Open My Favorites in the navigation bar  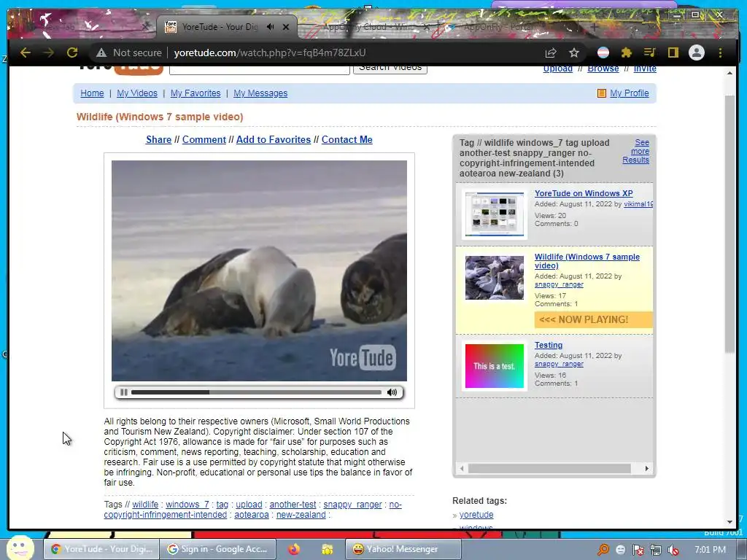196,93
